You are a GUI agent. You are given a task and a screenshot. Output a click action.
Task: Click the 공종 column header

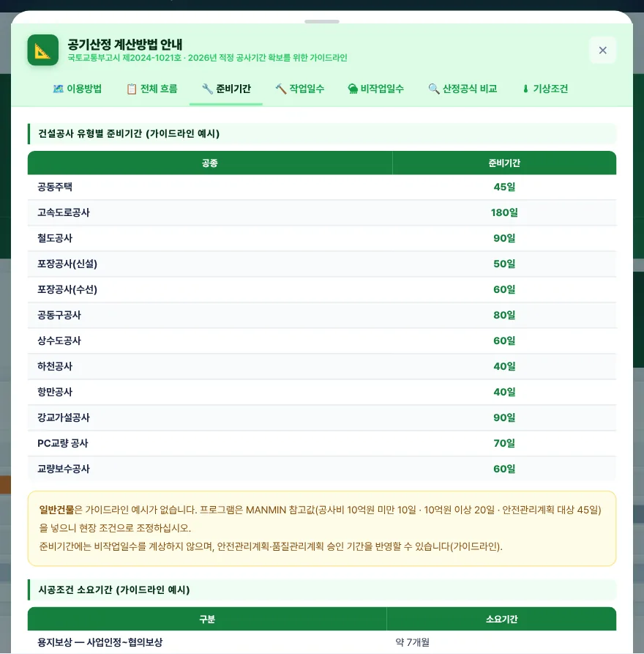point(209,163)
